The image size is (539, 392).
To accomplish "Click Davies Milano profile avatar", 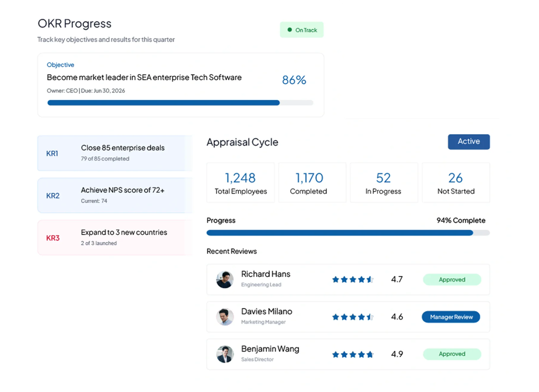I will (x=225, y=317).
